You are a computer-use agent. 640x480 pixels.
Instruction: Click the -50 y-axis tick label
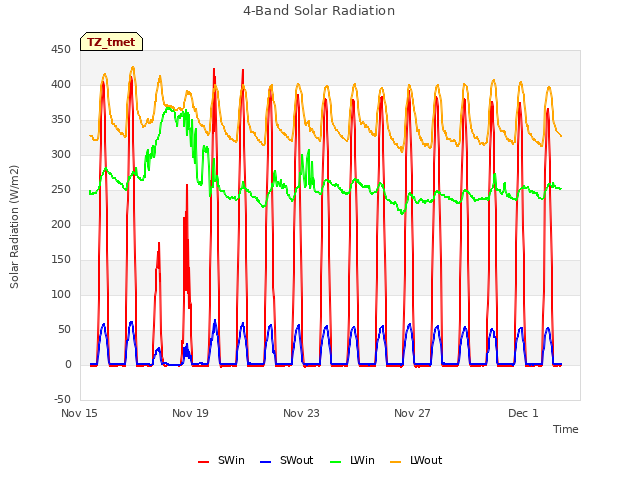pyautogui.click(x=62, y=400)
